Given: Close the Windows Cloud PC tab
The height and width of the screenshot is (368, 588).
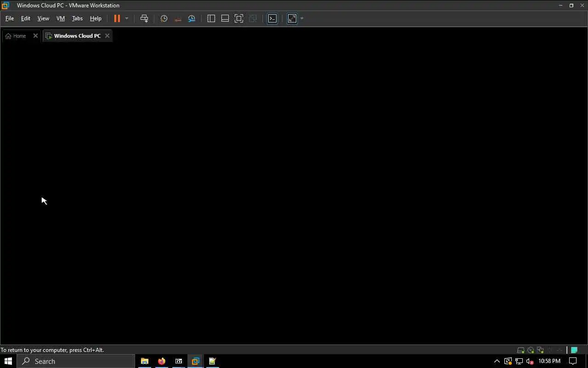Looking at the screenshot, I should (x=107, y=36).
